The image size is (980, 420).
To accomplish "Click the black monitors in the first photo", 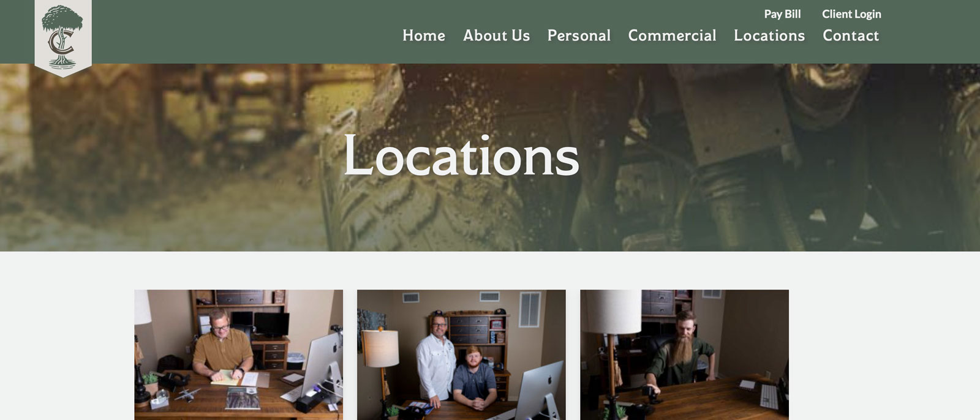I will [262, 324].
